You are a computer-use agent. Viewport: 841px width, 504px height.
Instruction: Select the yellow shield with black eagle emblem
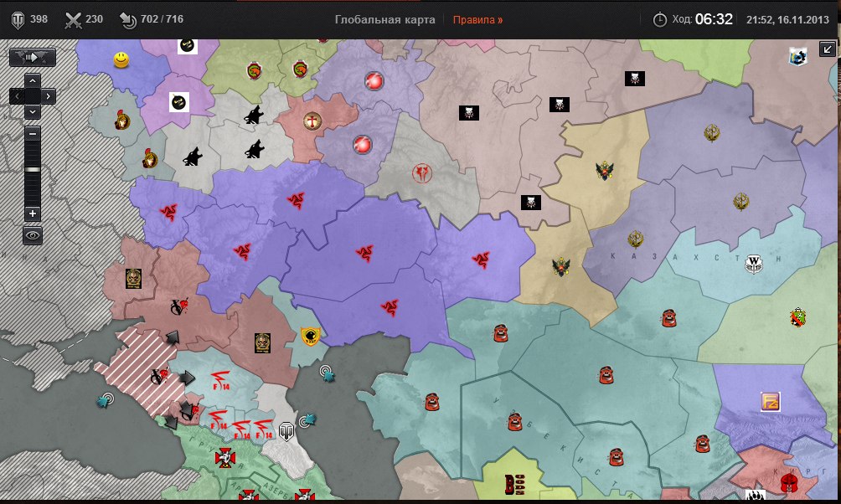(310, 337)
